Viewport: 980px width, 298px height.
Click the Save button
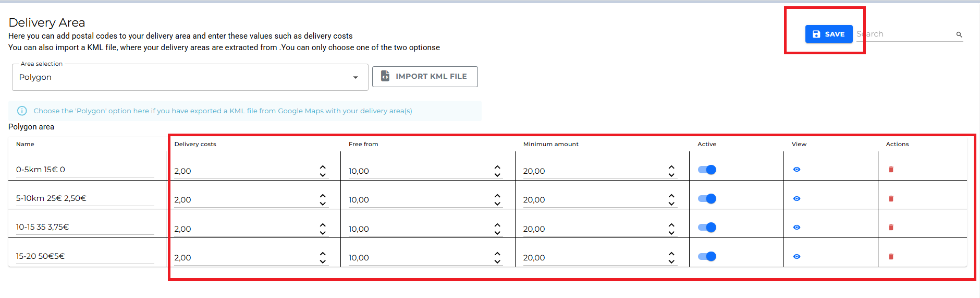(x=828, y=34)
